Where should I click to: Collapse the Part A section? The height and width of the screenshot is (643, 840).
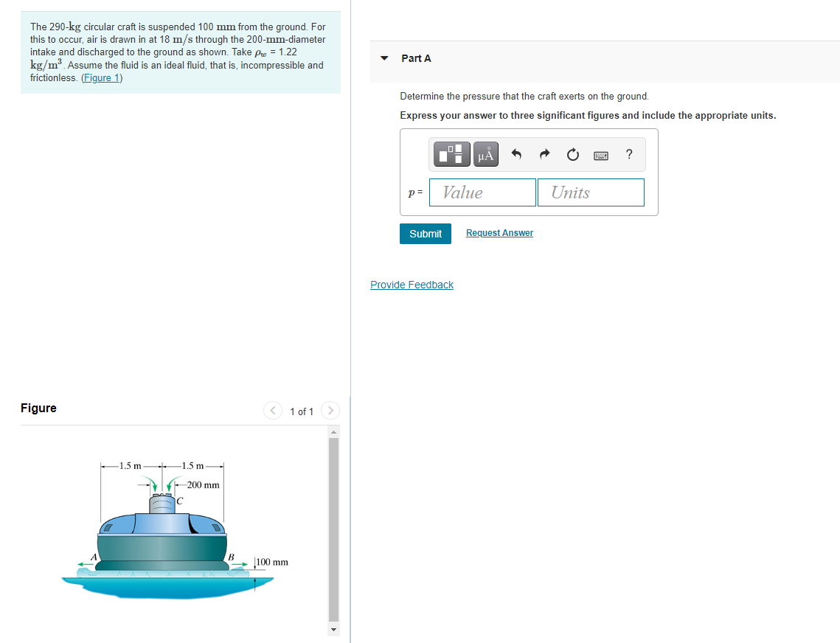[384, 58]
